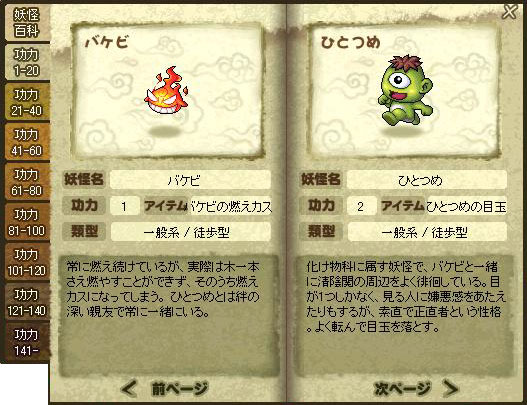Click the ひとつめ green cyclops image
Viewport: 527px width, 405px height.
coord(405,90)
